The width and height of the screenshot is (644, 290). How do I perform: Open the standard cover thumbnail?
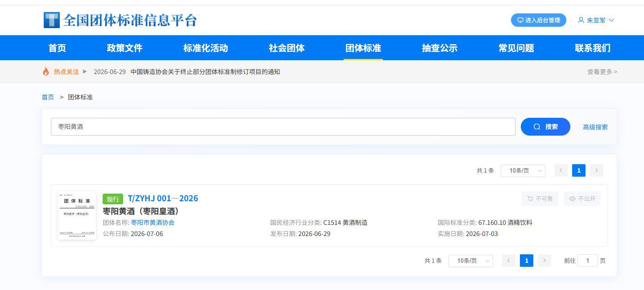(x=77, y=215)
